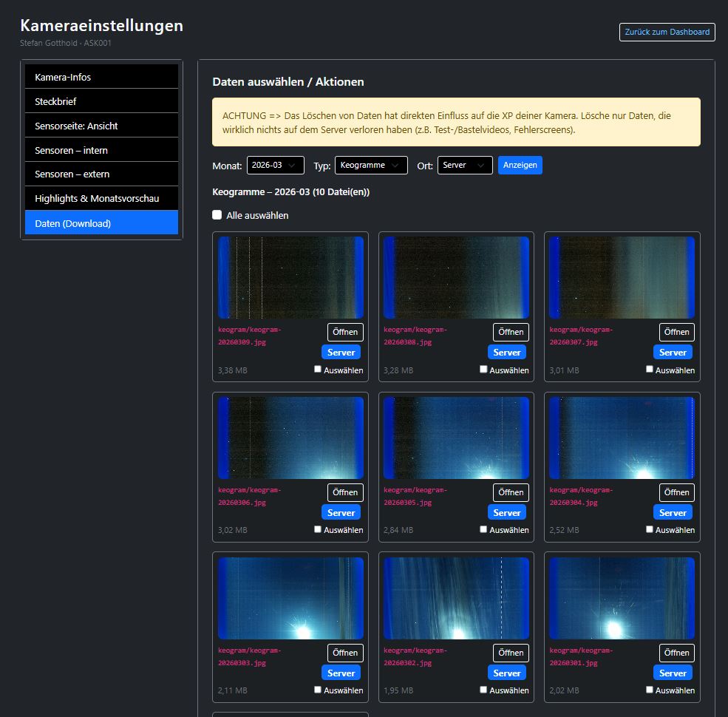Open Sensorseite: Ansicht in the sidebar
This screenshot has height=717, width=728.
[101, 125]
